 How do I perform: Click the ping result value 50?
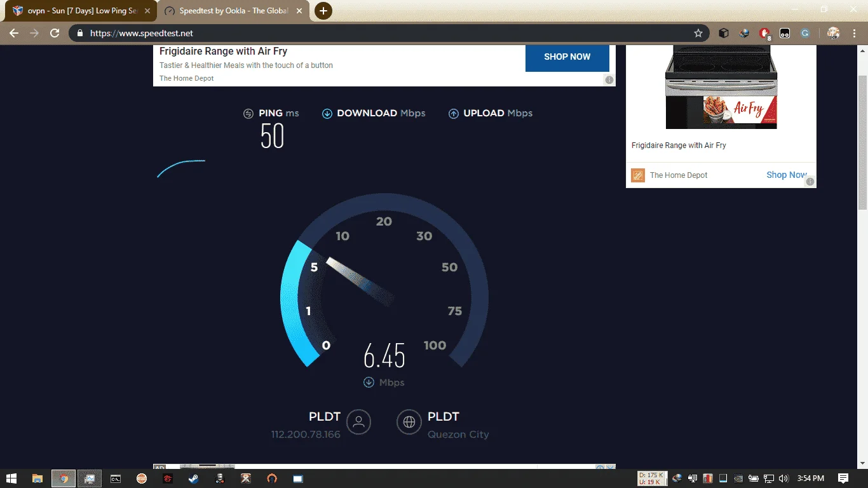click(x=272, y=135)
